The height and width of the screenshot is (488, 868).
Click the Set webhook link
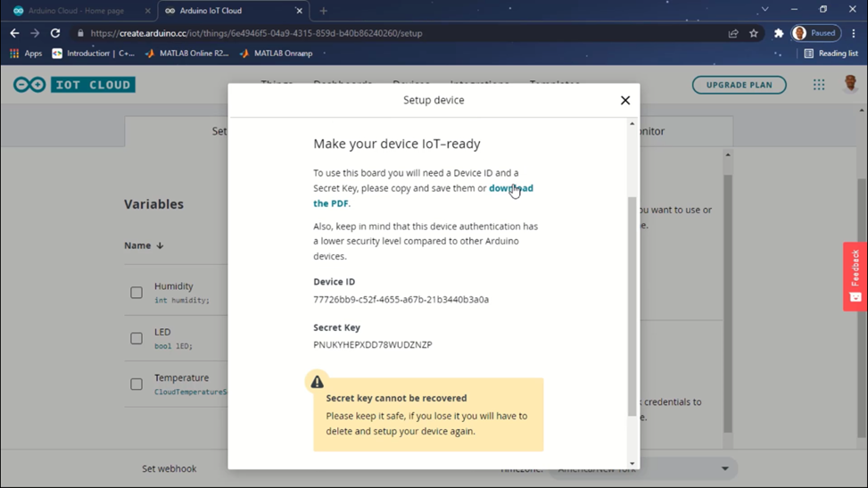click(169, 468)
